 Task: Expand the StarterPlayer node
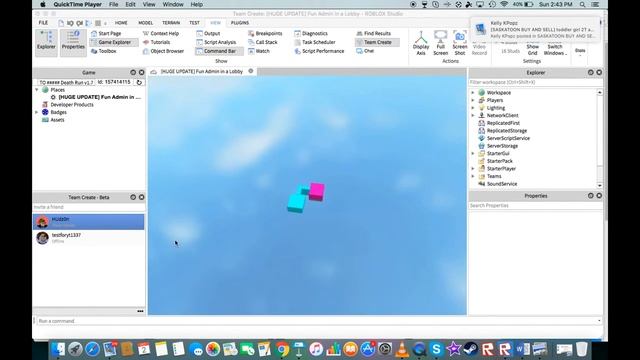(x=473, y=169)
